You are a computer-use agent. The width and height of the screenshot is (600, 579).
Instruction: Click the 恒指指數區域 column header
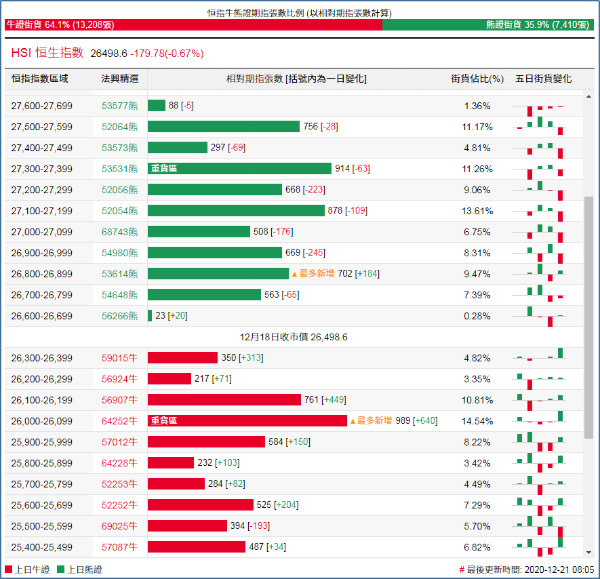point(40,78)
